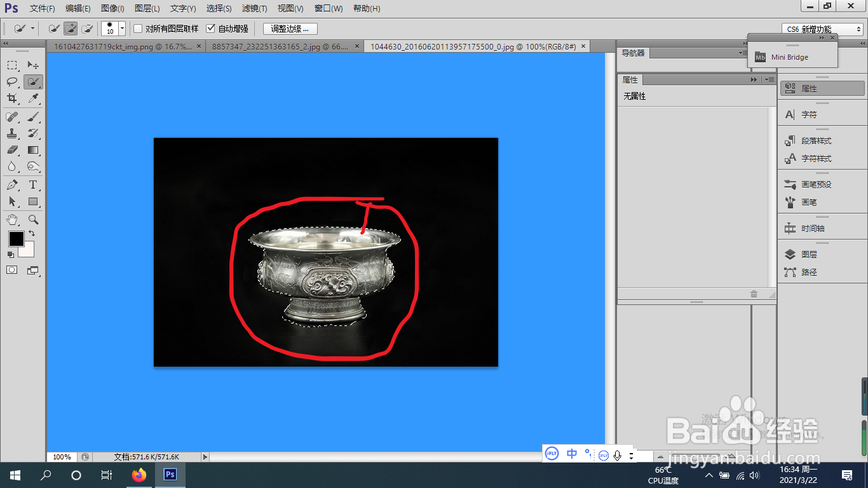The height and width of the screenshot is (488, 868).
Task: Select the History Brush tool
Action: pyautogui.click(x=33, y=133)
